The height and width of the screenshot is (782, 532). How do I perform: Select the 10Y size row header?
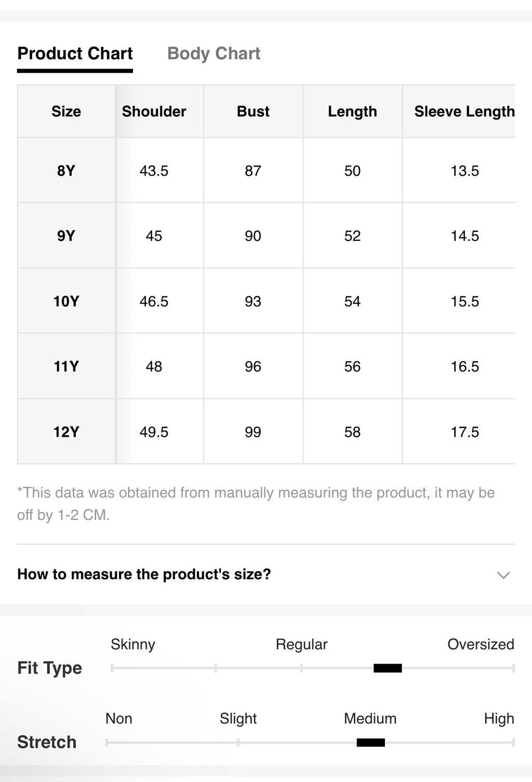pos(66,301)
